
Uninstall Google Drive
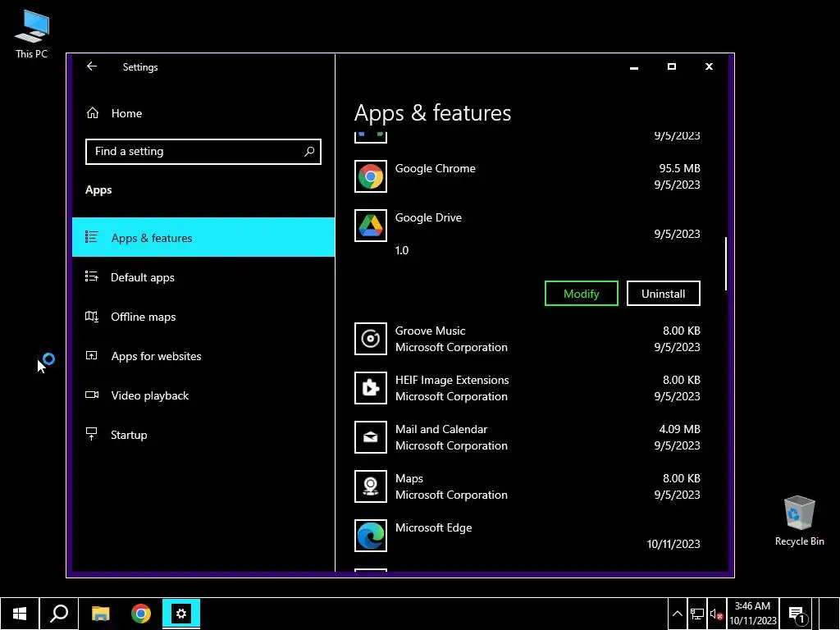tap(663, 294)
